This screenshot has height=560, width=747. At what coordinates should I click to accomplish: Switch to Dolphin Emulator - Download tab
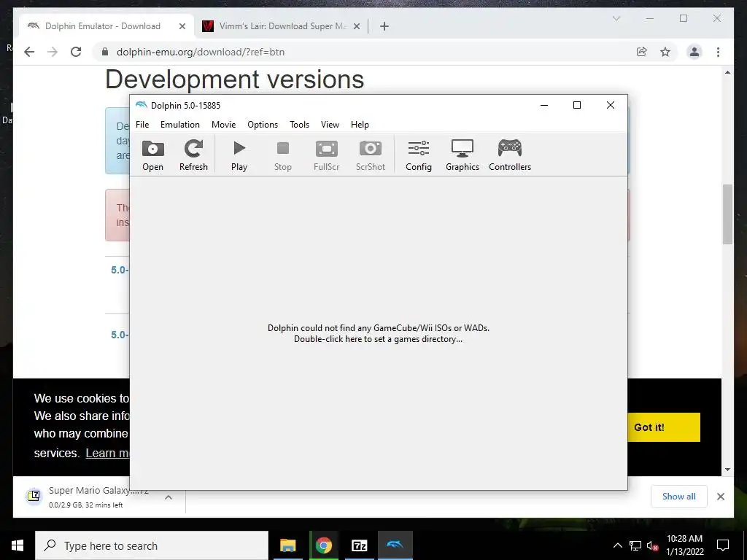102,26
